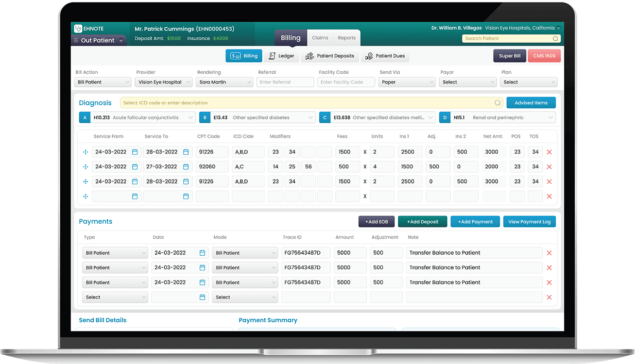Open the Ledger section

281,56
